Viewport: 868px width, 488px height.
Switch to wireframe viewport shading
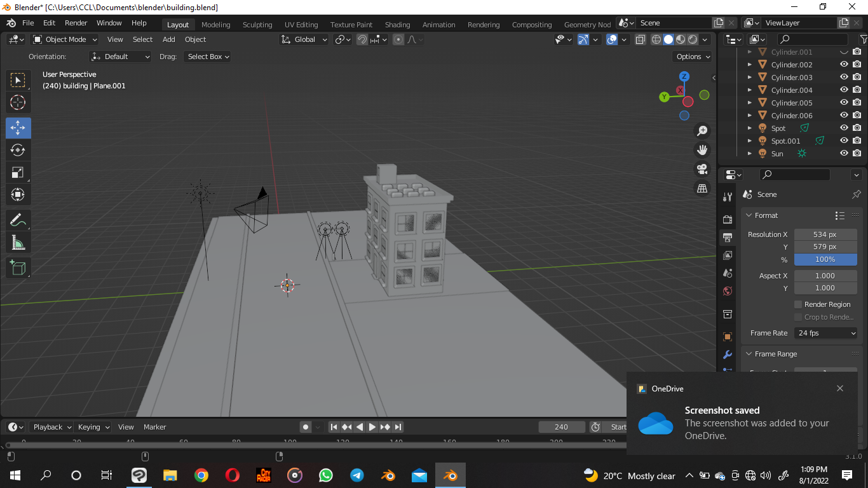pos(656,39)
